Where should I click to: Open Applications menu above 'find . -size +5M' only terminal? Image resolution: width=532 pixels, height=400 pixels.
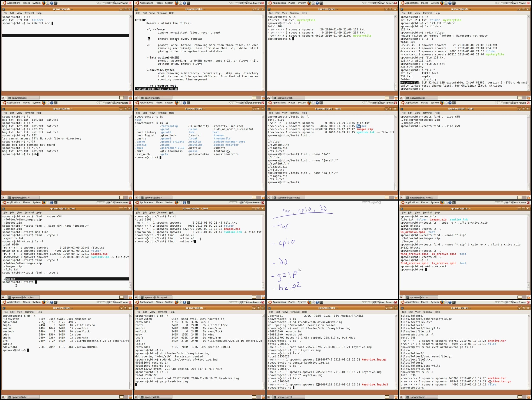coord(412,103)
